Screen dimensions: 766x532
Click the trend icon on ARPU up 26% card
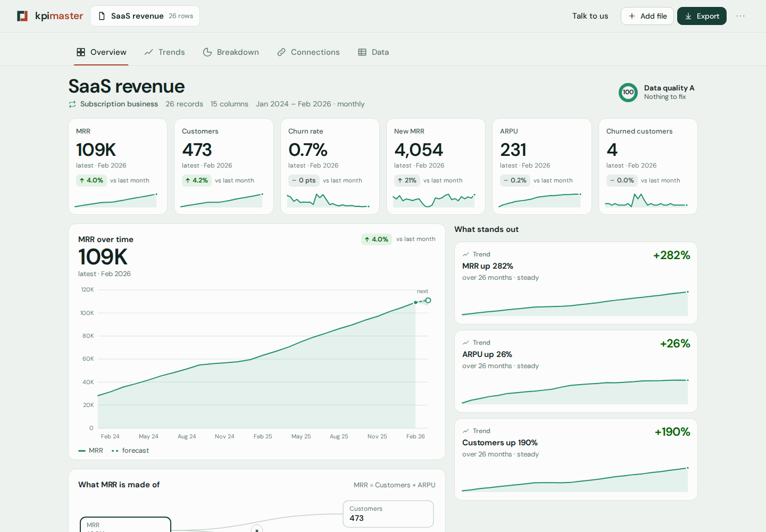466,343
